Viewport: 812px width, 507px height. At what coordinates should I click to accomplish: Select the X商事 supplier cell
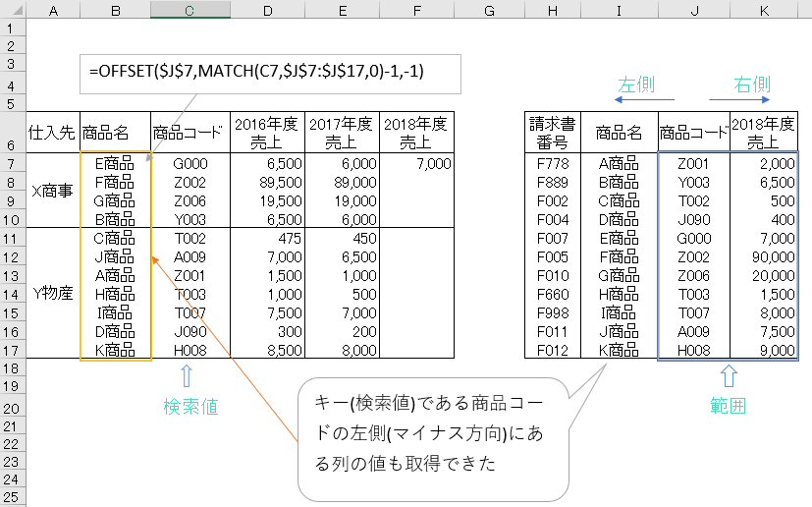[x=53, y=191]
